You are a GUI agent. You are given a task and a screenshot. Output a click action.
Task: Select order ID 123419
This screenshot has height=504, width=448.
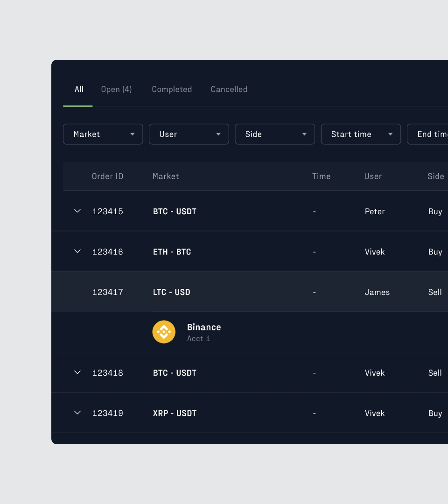click(108, 413)
